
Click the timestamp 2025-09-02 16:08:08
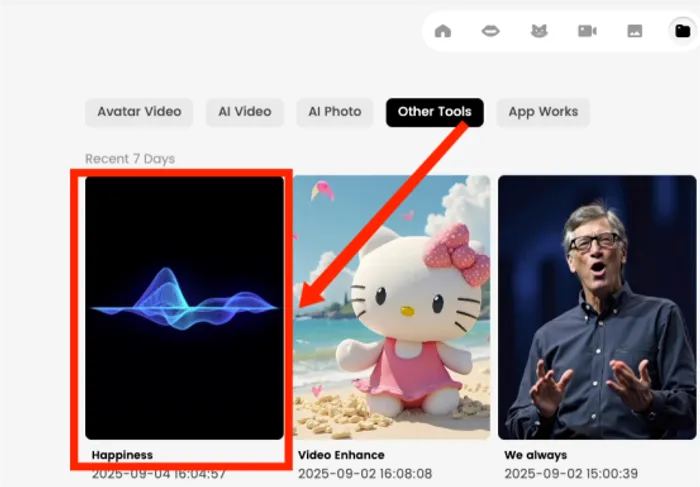pyautogui.click(x=365, y=473)
